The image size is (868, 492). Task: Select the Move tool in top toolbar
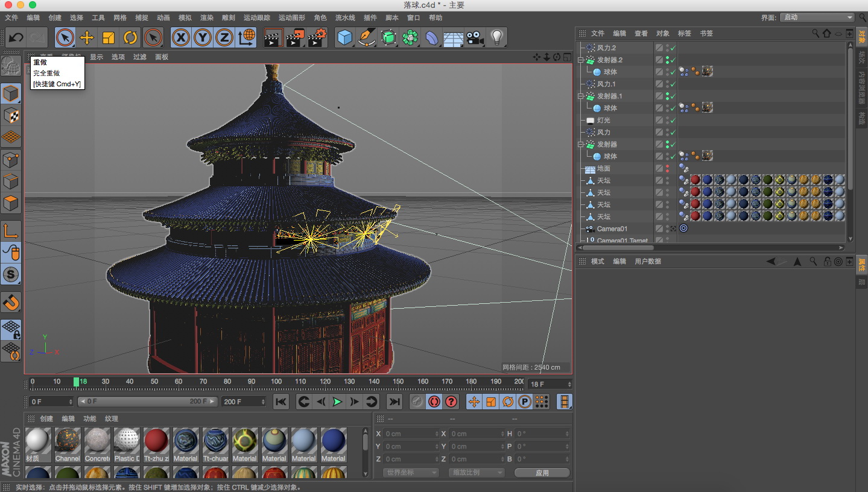pos(87,38)
